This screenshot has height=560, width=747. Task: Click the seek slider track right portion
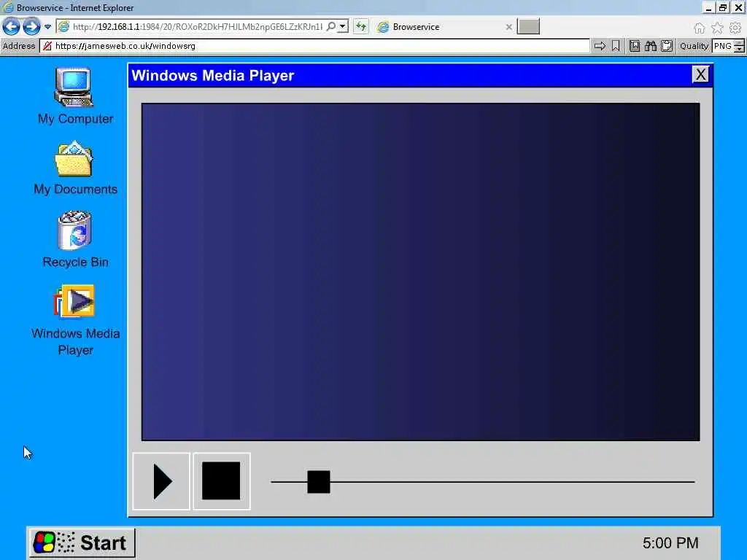click(513, 482)
